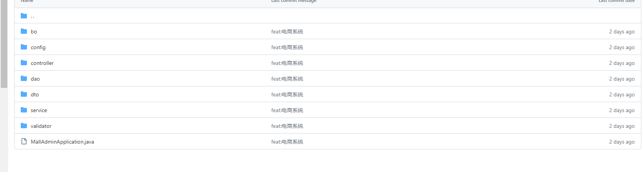Viewport: 644px width, 172px height.
Task: Click the controller folder icon
Action: pos(24,63)
